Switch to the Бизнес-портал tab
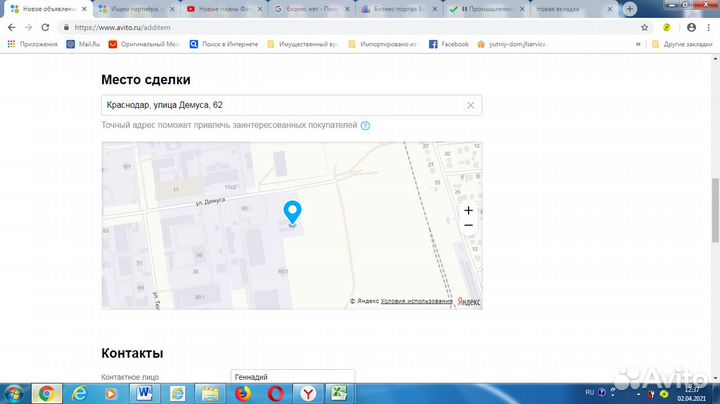This screenshot has width=720, height=404. pos(399,9)
